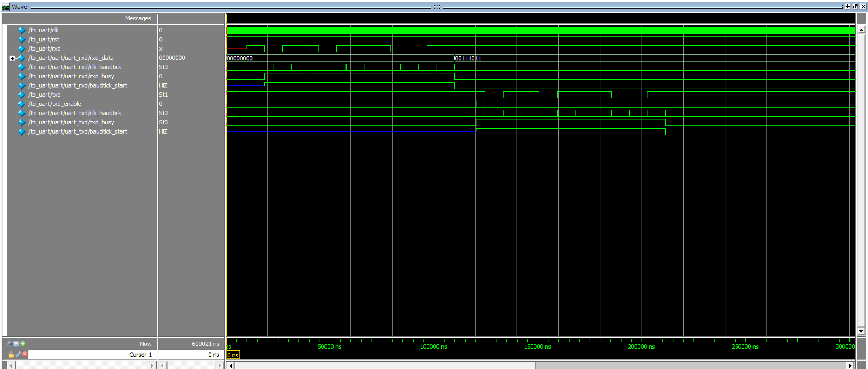Click the Messages column header
The width and height of the screenshot is (868, 369).
(x=138, y=18)
